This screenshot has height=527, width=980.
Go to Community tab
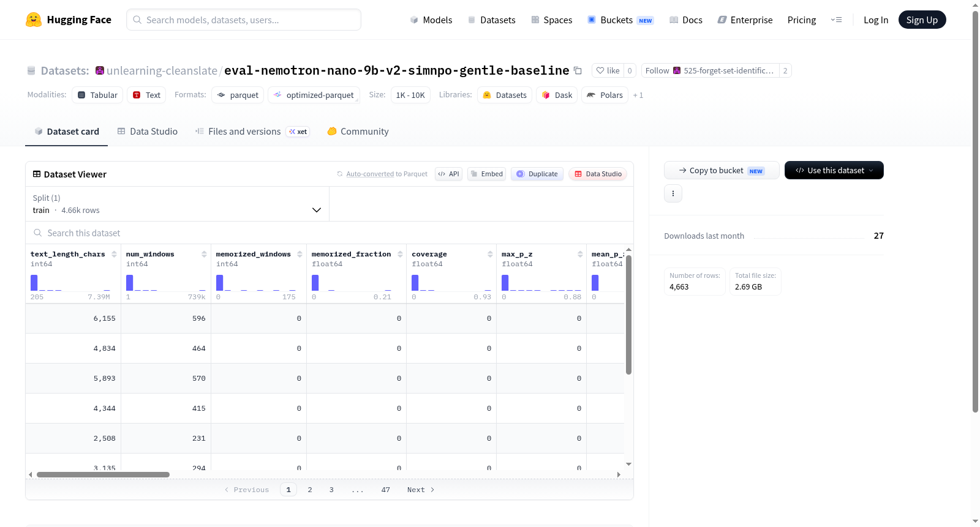pos(358,131)
